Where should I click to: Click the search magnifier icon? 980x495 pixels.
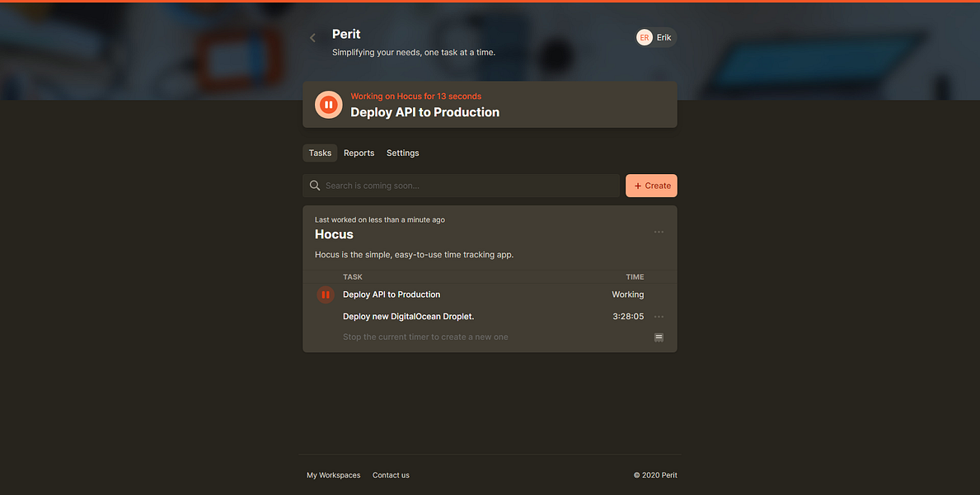(315, 186)
